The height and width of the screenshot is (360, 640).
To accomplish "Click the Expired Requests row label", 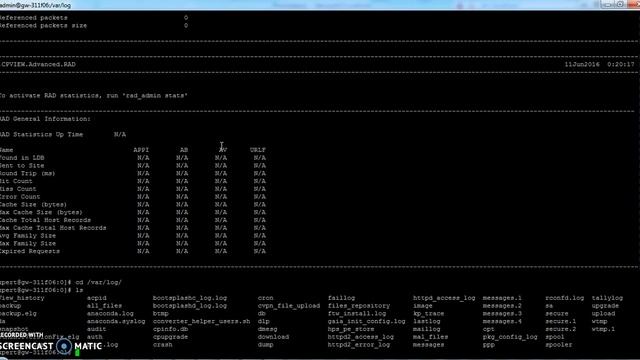I will [30, 251].
